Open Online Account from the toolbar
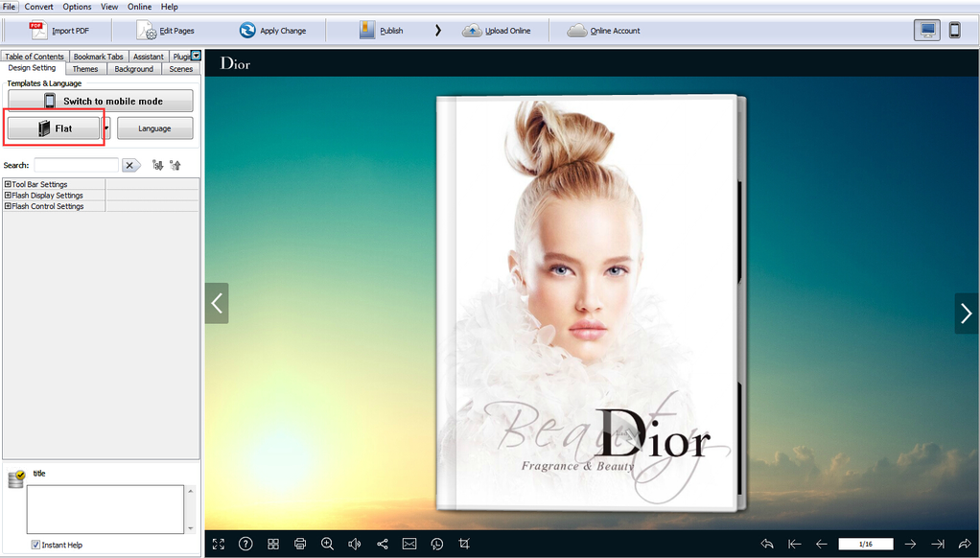Viewport: 980px width, 558px height. (x=604, y=30)
